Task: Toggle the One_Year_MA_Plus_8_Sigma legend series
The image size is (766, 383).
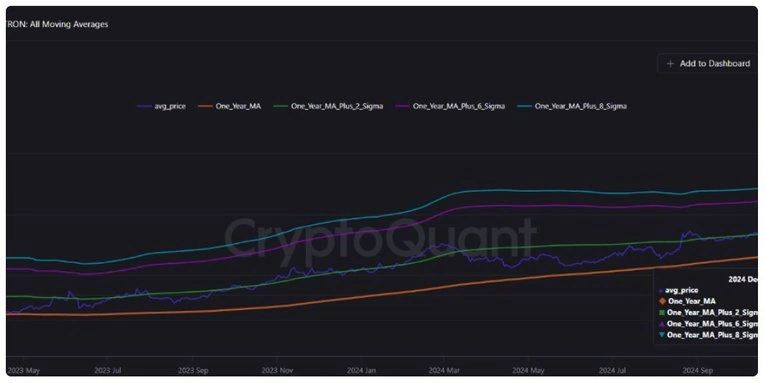Action: pyautogui.click(x=572, y=106)
